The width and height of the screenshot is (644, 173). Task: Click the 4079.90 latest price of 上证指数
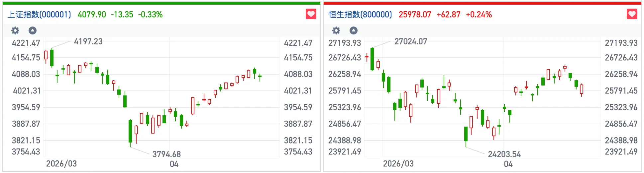tap(92, 15)
